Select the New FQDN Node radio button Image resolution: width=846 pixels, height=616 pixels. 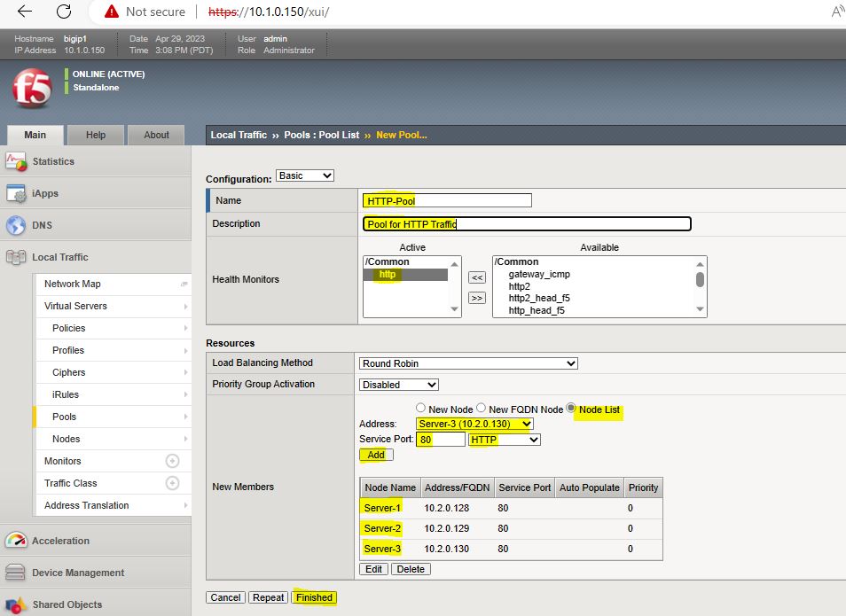point(481,409)
